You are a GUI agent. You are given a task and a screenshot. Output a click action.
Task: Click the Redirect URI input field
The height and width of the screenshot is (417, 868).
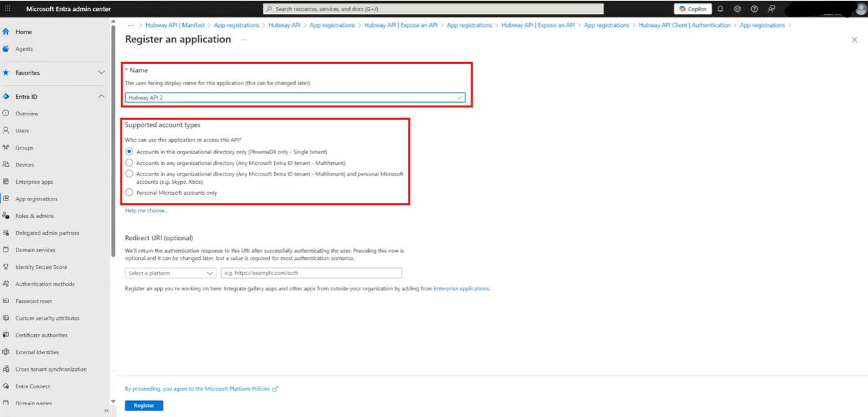tap(311, 273)
